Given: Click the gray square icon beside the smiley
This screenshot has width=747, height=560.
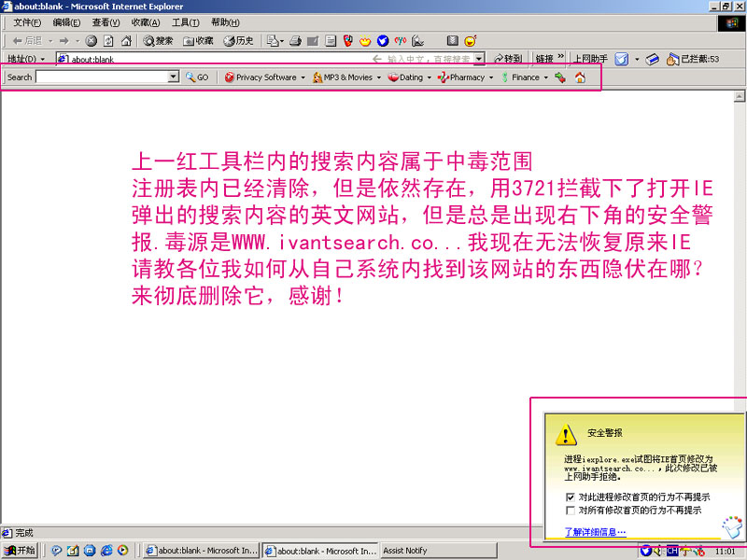Looking at the screenshot, I should tap(453, 41).
